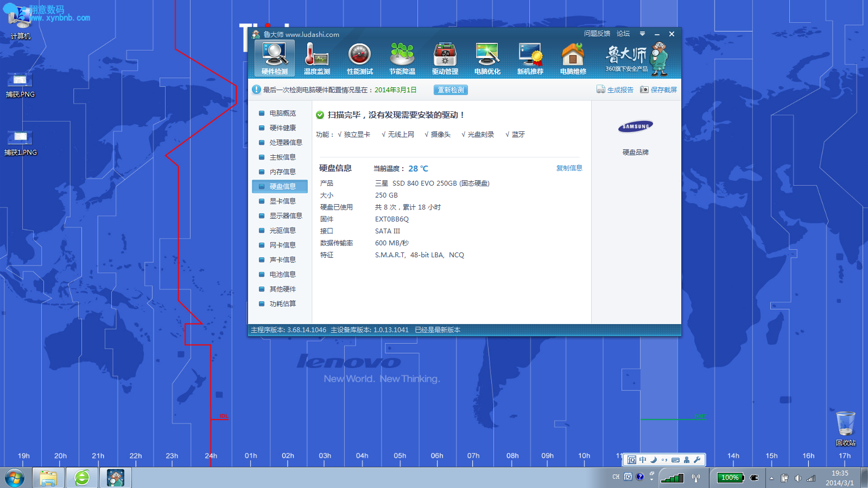The width and height of the screenshot is (868, 488).
Task: Open the title bar dropdown menu arrow
Action: click(642, 34)
